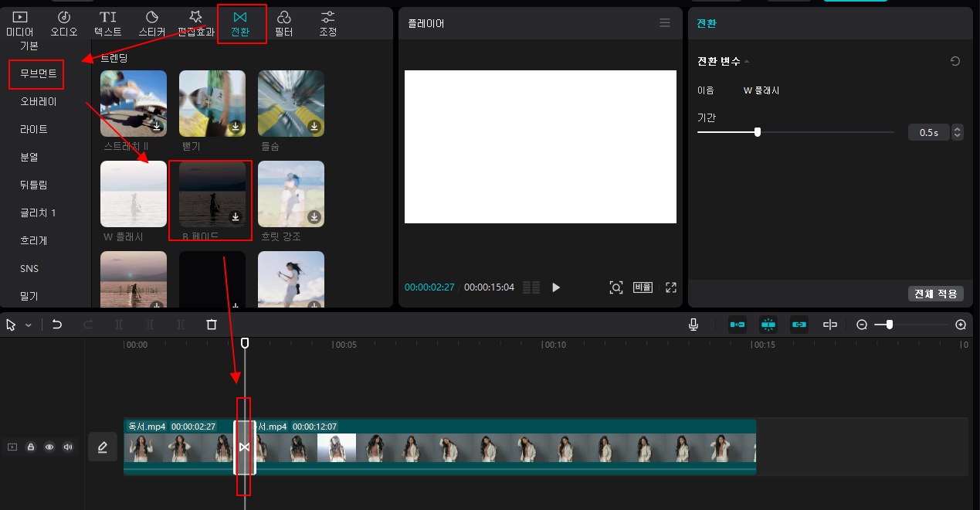Click the timeline playhead handle

point(245,342)
